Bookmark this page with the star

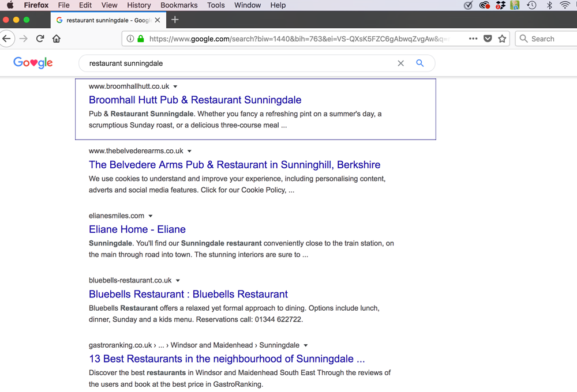click(502, 39)
